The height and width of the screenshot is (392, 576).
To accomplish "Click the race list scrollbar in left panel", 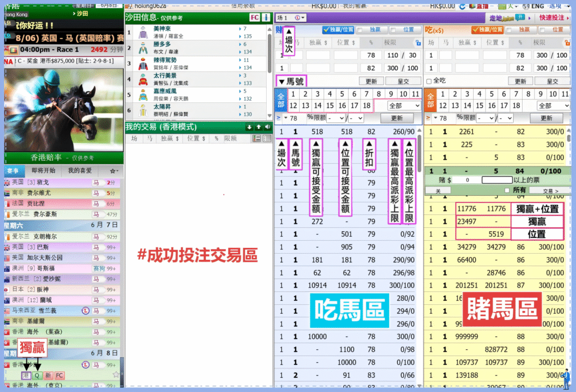I will pos(121,372).
